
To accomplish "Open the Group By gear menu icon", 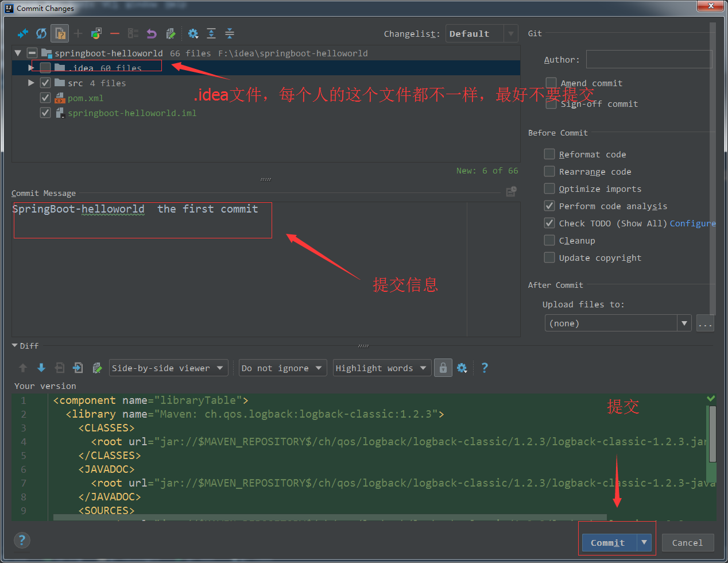I will click(x=193, y=33).
